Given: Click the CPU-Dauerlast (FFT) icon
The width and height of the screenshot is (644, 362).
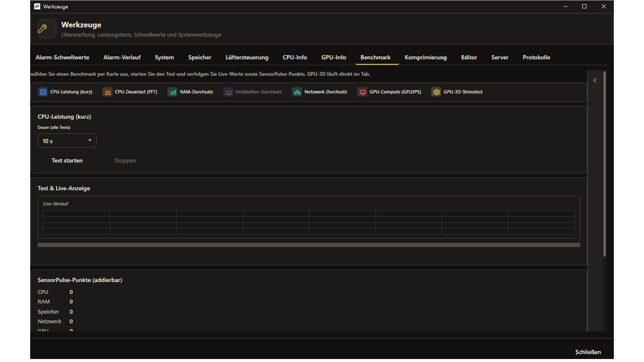Looking at the screenshot, I should pos(107,92).
